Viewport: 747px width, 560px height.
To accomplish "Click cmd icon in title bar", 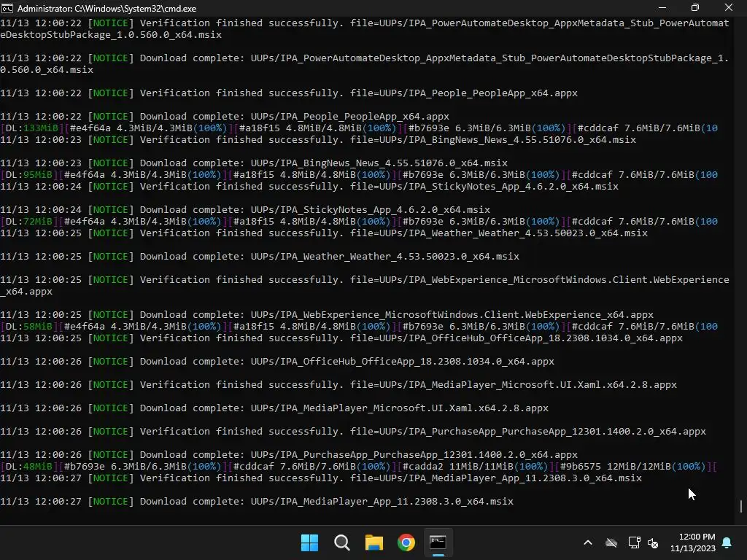I will coord(7,8).
